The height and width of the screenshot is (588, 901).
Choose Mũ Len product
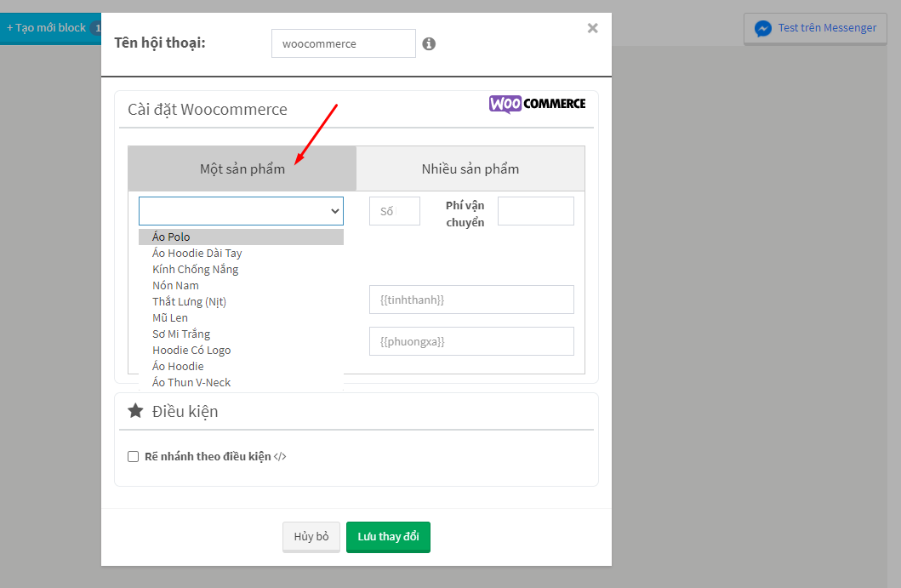point(242,317)
